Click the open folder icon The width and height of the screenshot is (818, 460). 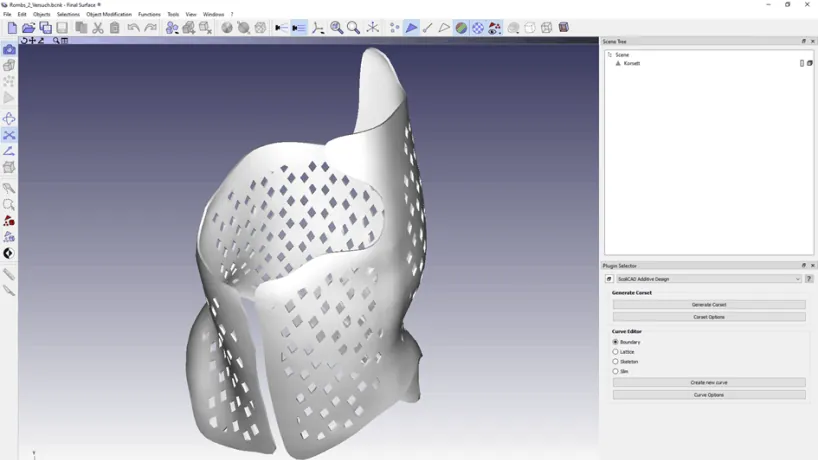tap(28, 28)
